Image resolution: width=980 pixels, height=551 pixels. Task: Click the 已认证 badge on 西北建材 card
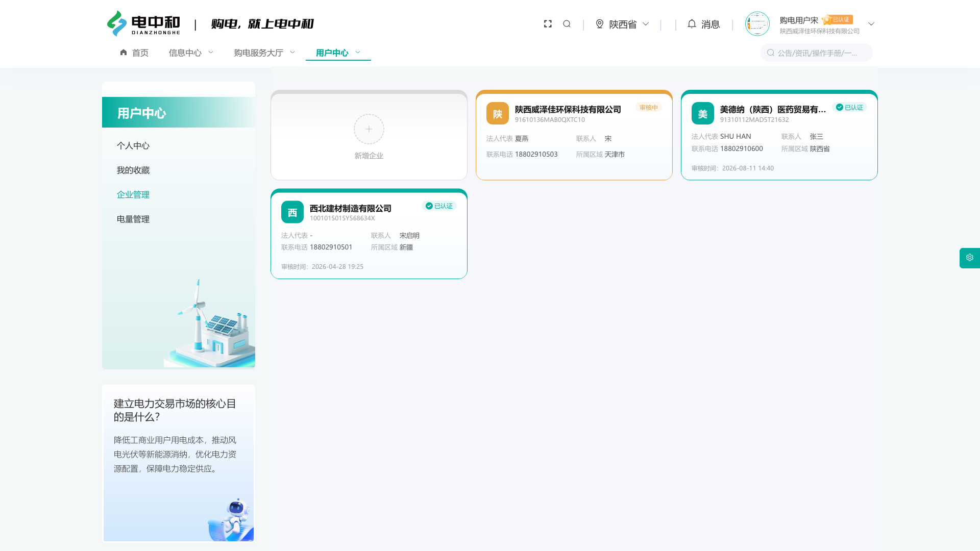click(439, 206)
